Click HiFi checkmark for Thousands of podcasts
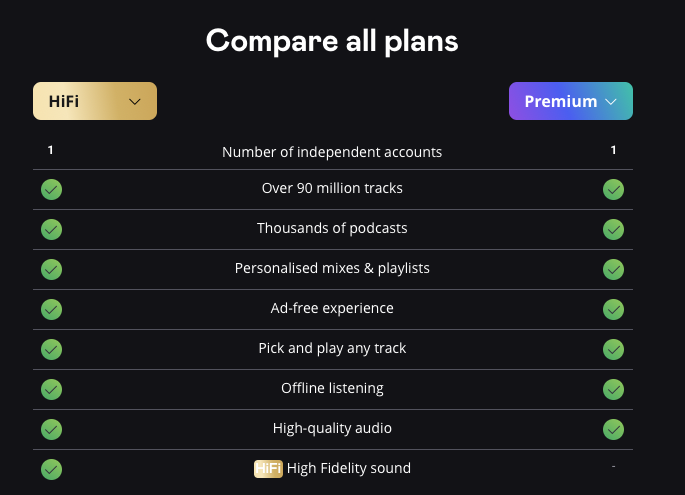The image size is (685, 495). pos(51,229)
